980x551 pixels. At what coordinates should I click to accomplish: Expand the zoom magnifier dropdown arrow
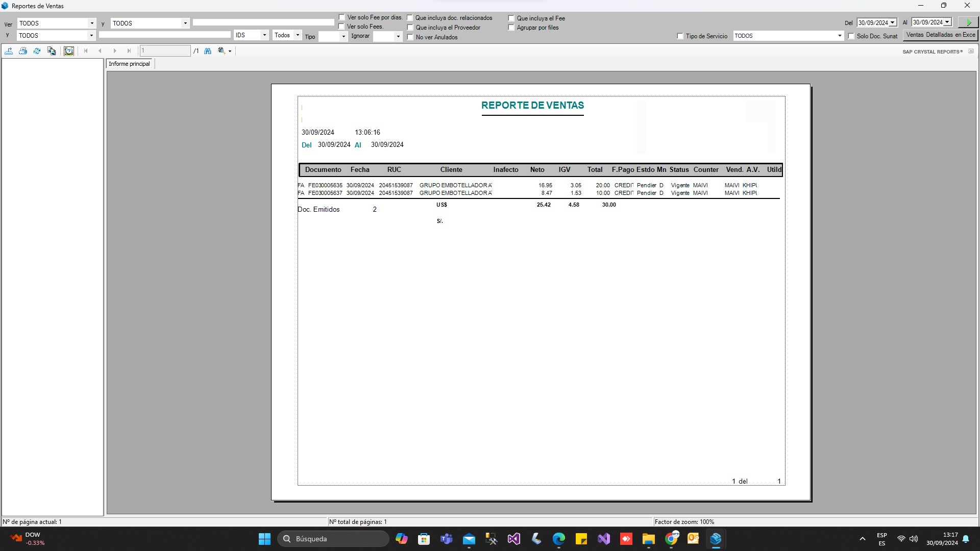(230, 51)
